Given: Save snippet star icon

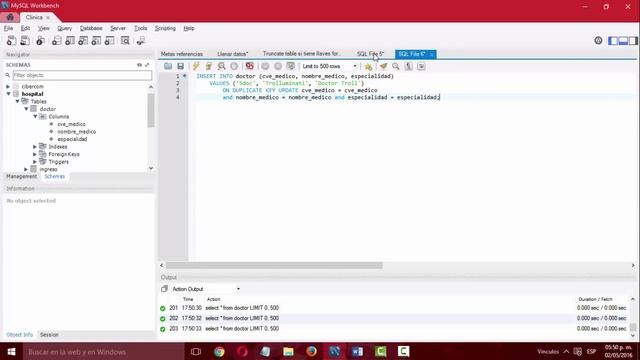Looking at the screenshot, I should [x=368, y=67].
